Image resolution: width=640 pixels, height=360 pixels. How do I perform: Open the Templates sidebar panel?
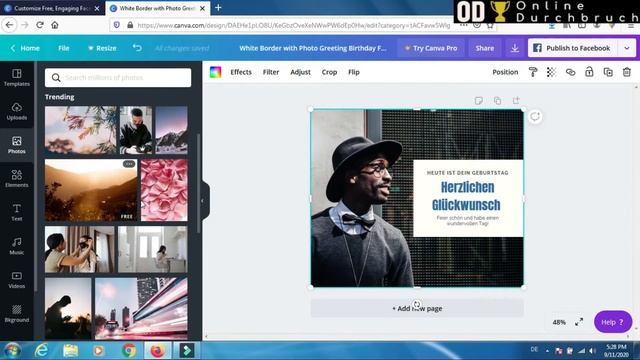17,78
